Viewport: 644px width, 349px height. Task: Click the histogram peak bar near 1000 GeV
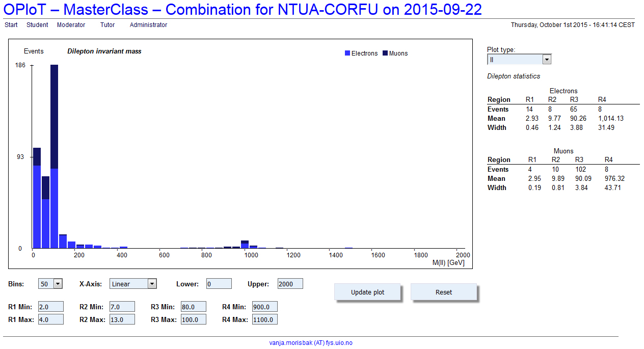[245, 245]
